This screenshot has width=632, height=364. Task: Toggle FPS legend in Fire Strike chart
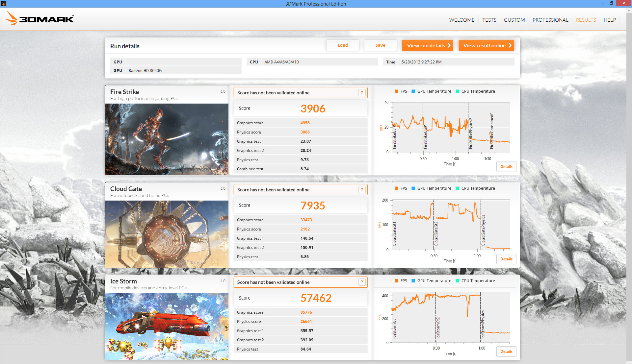coord(401,91)
